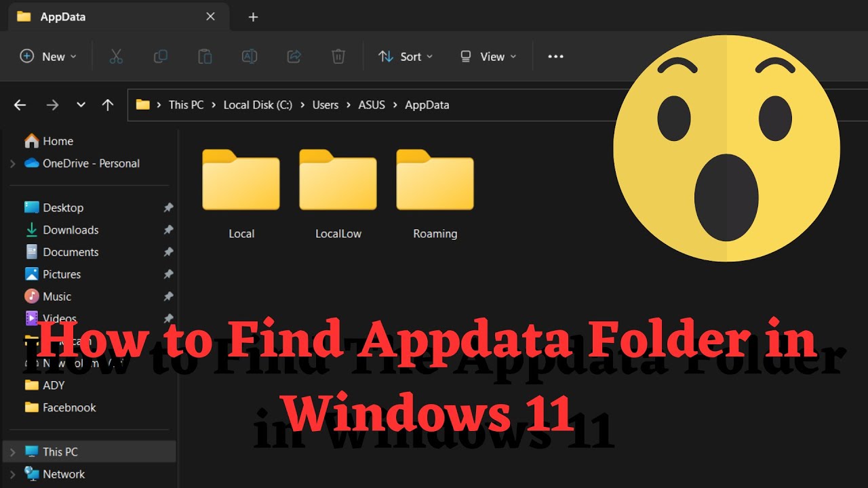Unpin Downloads using its pin icon
This screenshot has height=488, width=868.
168,230
